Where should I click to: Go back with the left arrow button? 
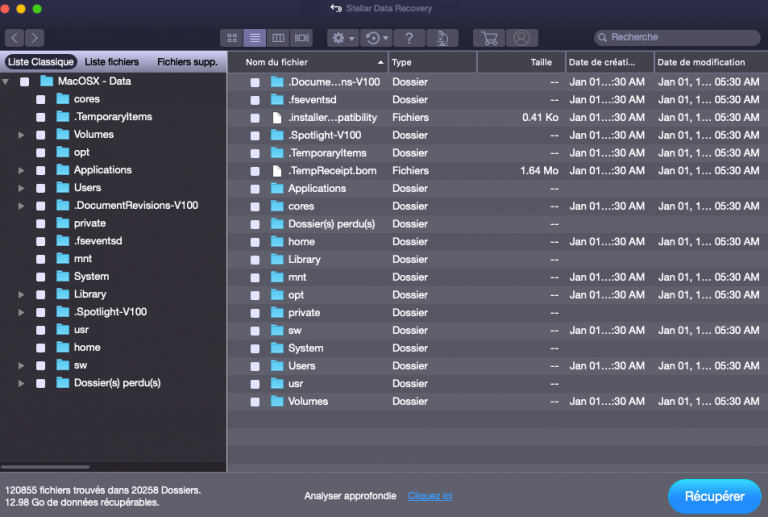click(14, 38)
